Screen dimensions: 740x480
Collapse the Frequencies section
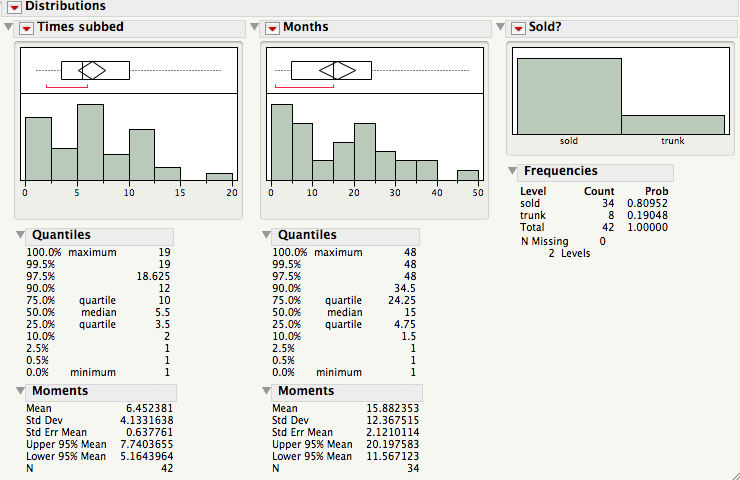[514, 171]
